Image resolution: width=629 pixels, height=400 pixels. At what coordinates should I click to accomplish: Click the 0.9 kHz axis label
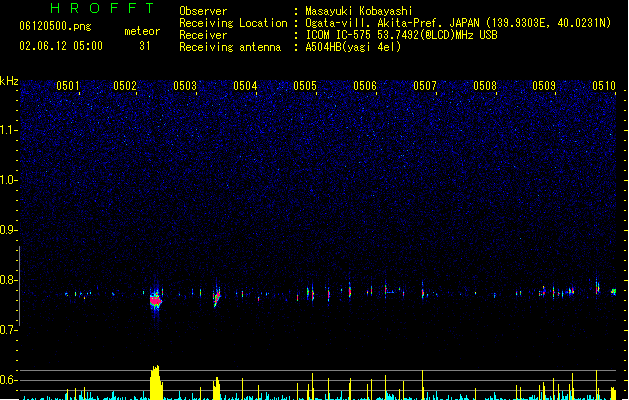[x=8, y=230]
